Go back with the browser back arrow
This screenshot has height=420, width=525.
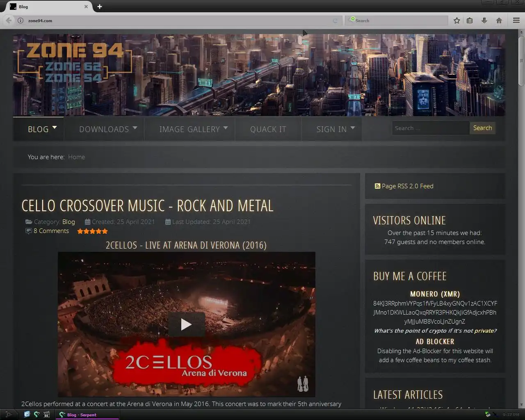click(x=9, y=21)
